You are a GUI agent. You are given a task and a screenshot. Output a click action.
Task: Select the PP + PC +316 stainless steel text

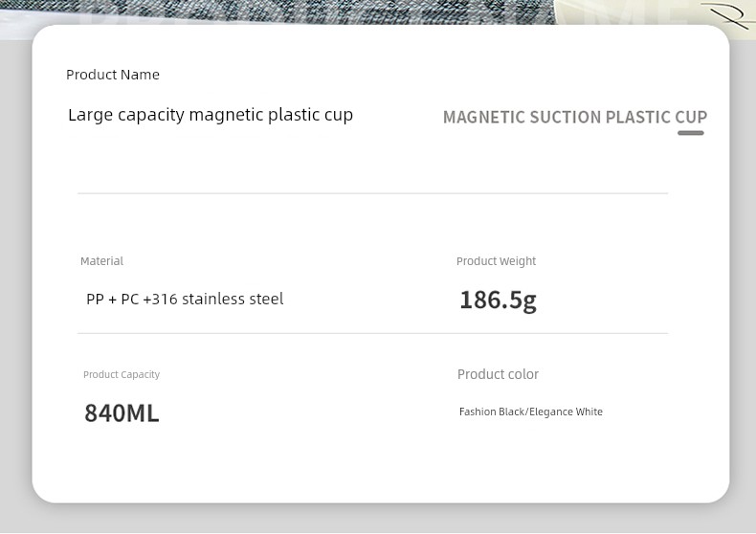click(x=185, y=299)
